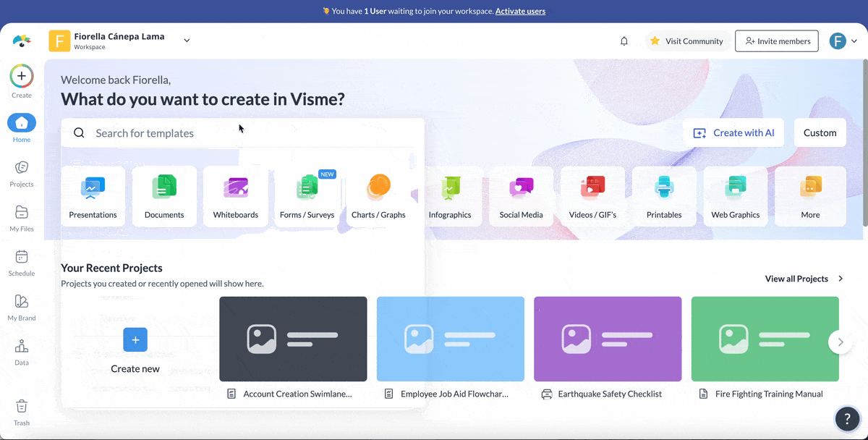Open the Presentations template category
This screenshot has width=868, height=440.
pos(93,195)
